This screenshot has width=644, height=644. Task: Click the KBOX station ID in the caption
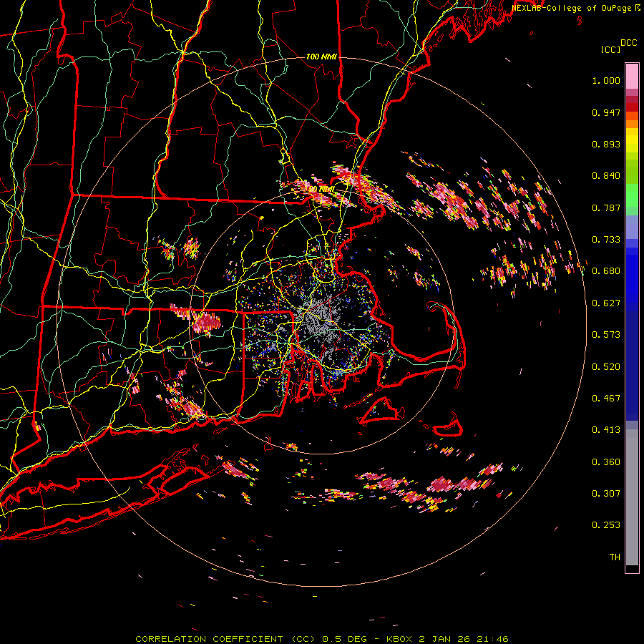(x=399, y=639)
